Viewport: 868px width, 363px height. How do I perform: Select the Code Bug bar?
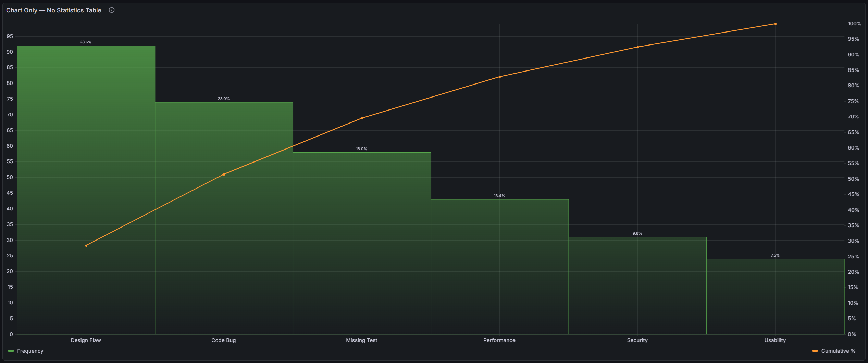[x=224, y=218]
